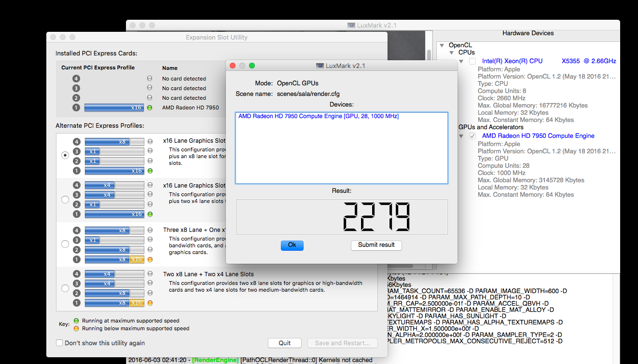This screenshot has height=364, width=638.
Task: Click slot 3 number badge in current profile
Action: tap(76, 88)
